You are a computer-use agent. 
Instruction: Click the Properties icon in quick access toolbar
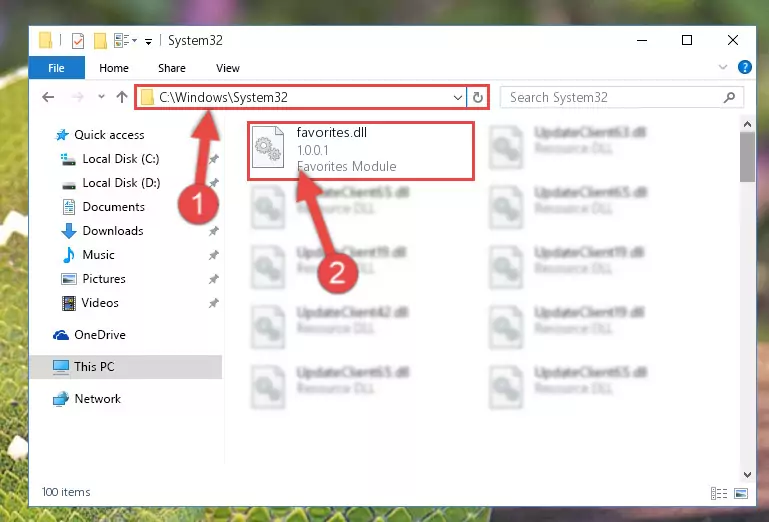click(x=77, y=41)
